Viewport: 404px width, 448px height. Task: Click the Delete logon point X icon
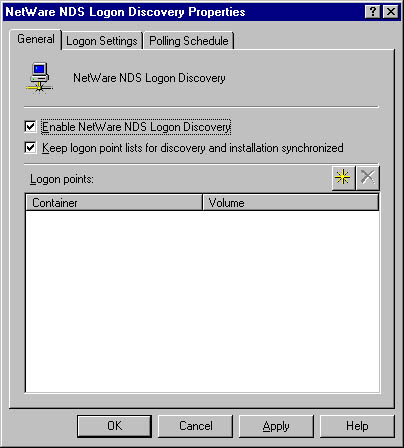(x=367, y=178)
